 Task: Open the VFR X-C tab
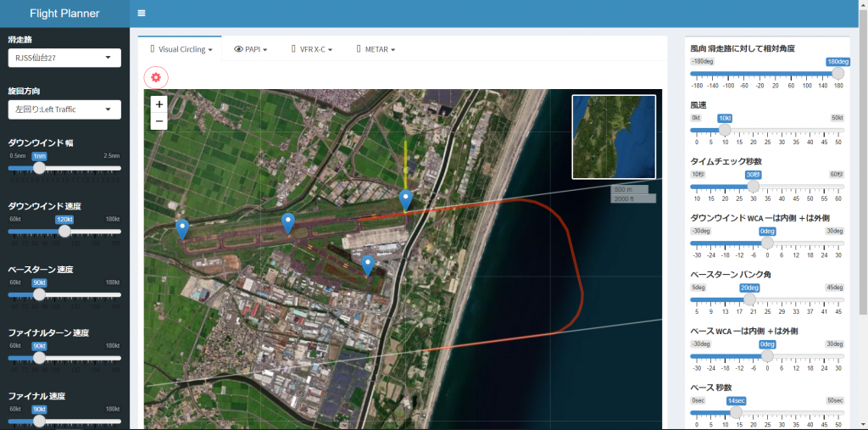[312, 49]
